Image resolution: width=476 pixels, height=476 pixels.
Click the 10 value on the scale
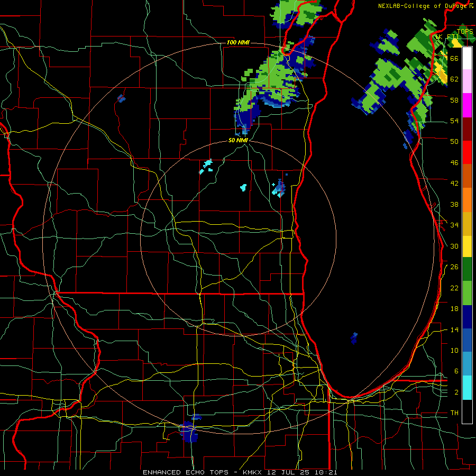[x=454, y=351]
